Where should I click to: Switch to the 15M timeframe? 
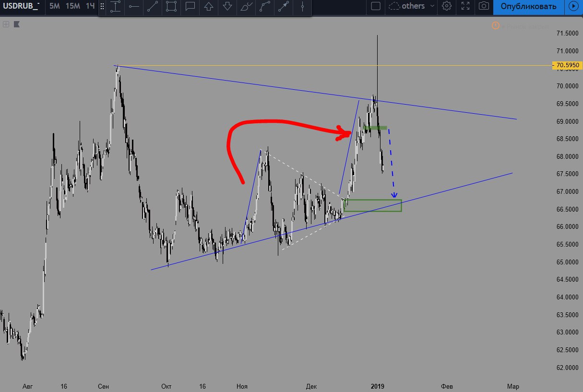73,6
